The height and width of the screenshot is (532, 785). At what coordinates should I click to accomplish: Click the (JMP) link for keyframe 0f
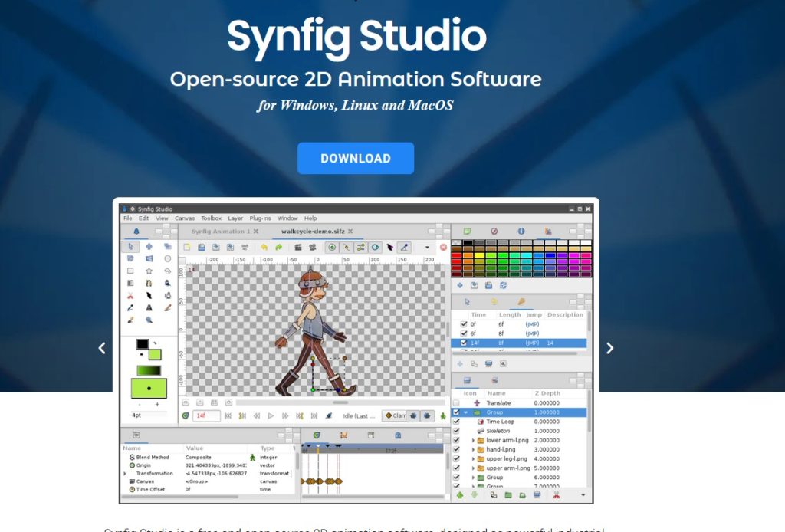point(532,324)
